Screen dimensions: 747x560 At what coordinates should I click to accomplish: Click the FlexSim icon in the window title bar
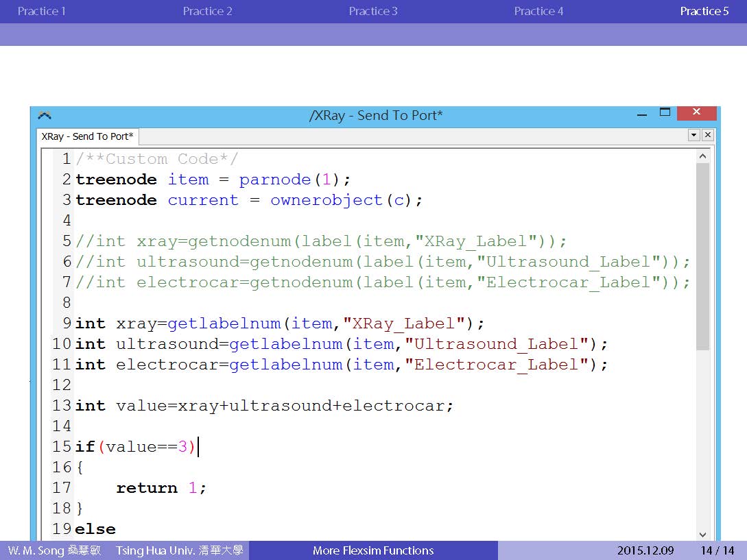pyautogui.click(x=45, y=115)
